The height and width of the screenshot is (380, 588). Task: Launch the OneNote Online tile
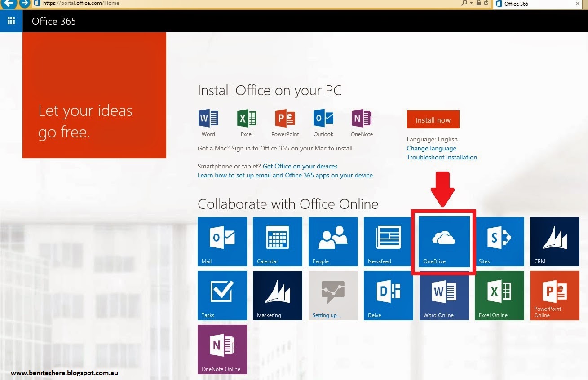222,349
